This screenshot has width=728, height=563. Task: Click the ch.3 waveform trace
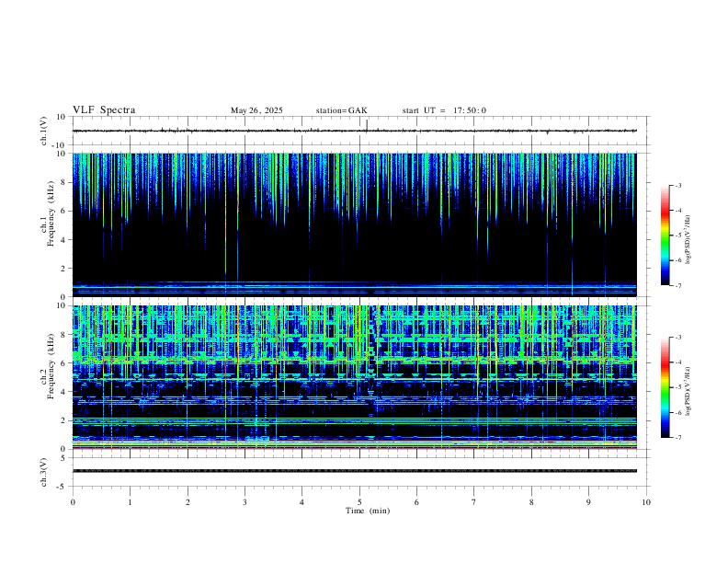(355, 471)
